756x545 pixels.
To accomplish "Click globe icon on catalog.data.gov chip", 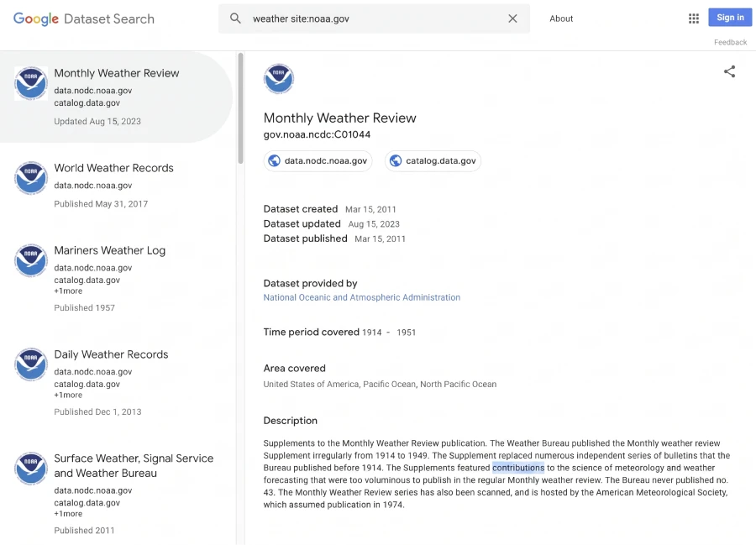I will pyautogui.click(x=396, y=160).
